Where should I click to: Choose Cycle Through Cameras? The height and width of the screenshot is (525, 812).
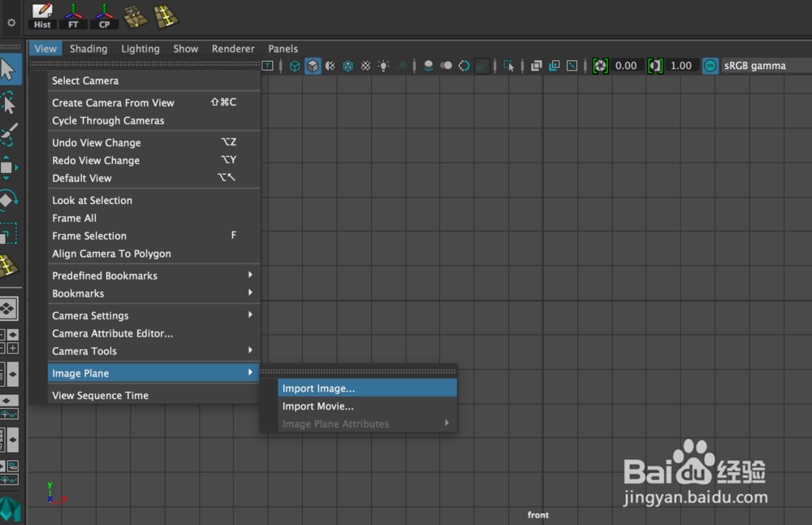click(x=153, y=120)
